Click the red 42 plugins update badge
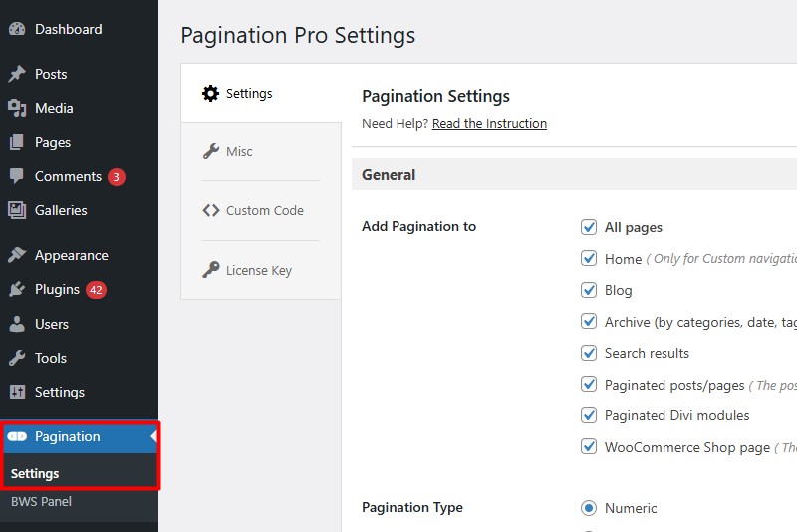797x532 pixels. tap(96, 290)
